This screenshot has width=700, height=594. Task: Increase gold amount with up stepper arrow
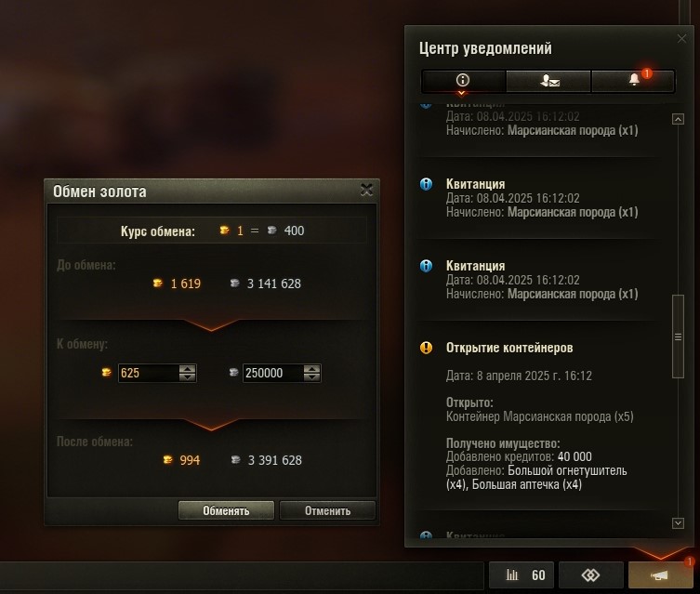coord(187,369)
